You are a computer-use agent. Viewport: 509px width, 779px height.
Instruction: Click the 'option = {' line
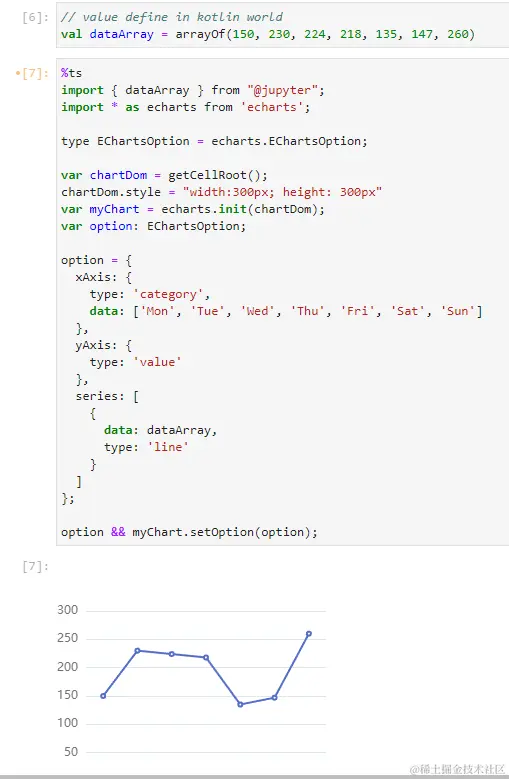tap(96, 260)
